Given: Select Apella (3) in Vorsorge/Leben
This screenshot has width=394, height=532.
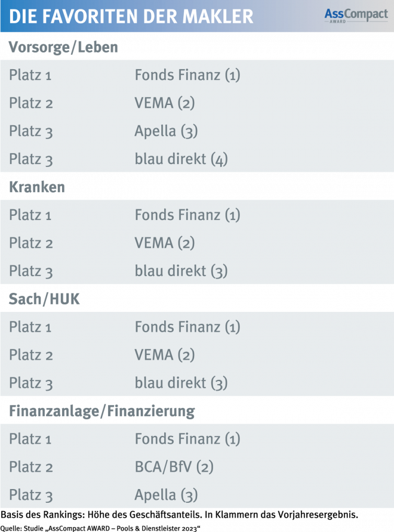Looking at the screenshot, I should (x=166, y=131).
